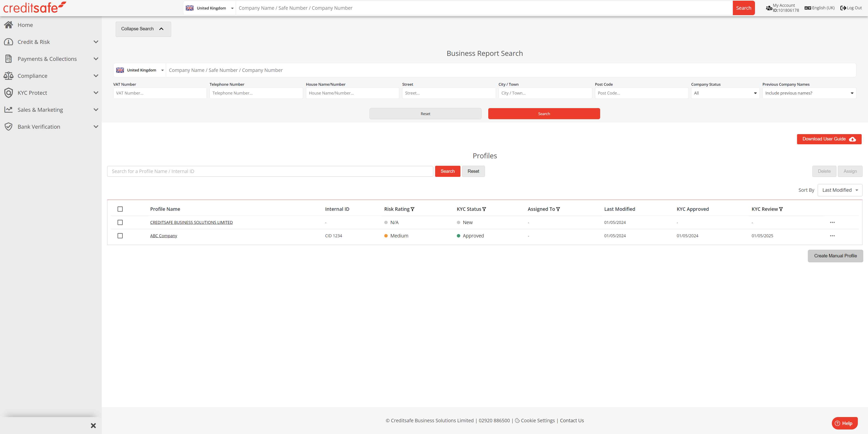The width and height of the screenshot is (868, 434).
Task: Click the Log Out arrow icon
Action: (843, 8)
